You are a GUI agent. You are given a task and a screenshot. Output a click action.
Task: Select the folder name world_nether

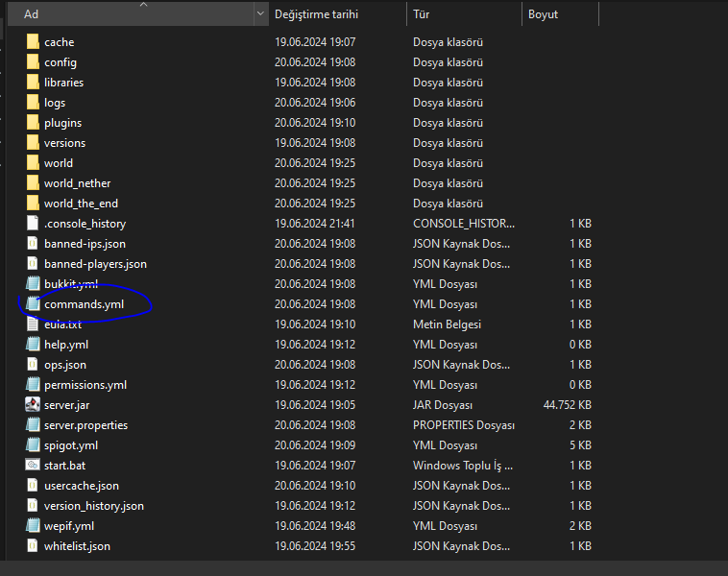78,183
